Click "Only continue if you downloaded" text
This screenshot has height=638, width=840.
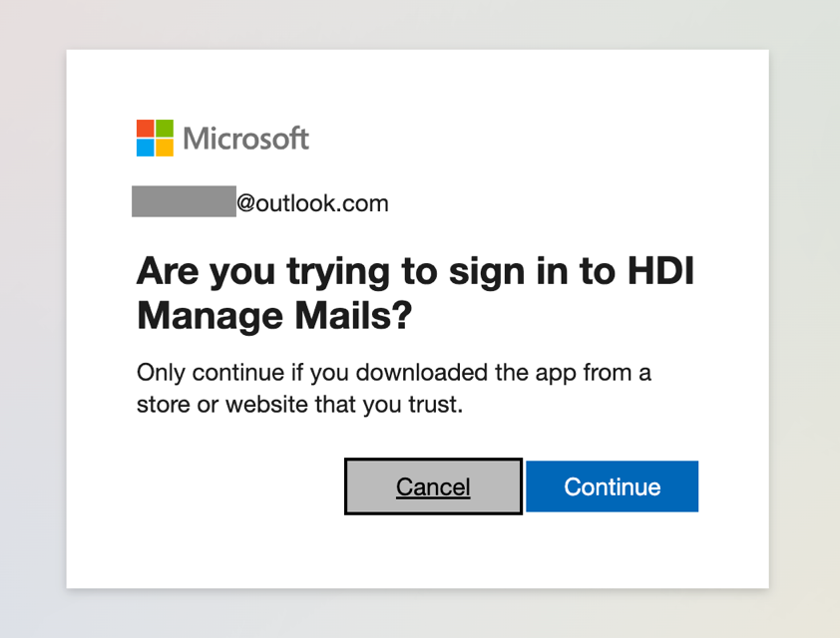(x=312, y=373)
